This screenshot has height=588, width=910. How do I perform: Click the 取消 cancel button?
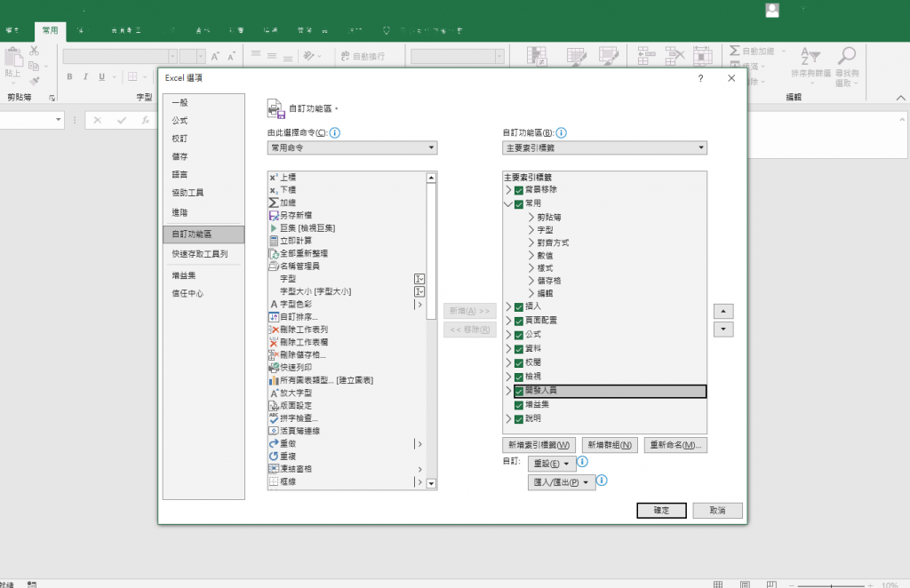pos(717,511)
